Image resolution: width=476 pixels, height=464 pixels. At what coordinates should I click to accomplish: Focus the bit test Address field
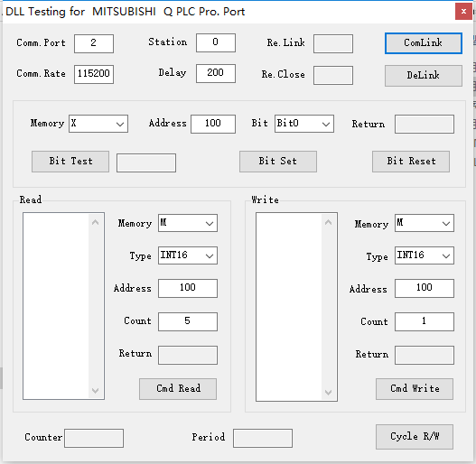pyautogui.click(x=213, y=124)
